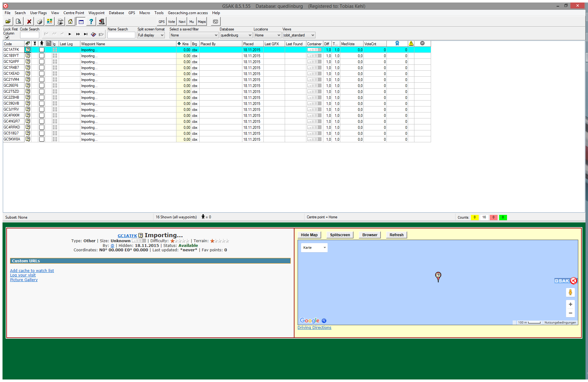The height and width of the screenshot is (382, 588).
Task: Click the Refresh button
Action: pos(396,235)
